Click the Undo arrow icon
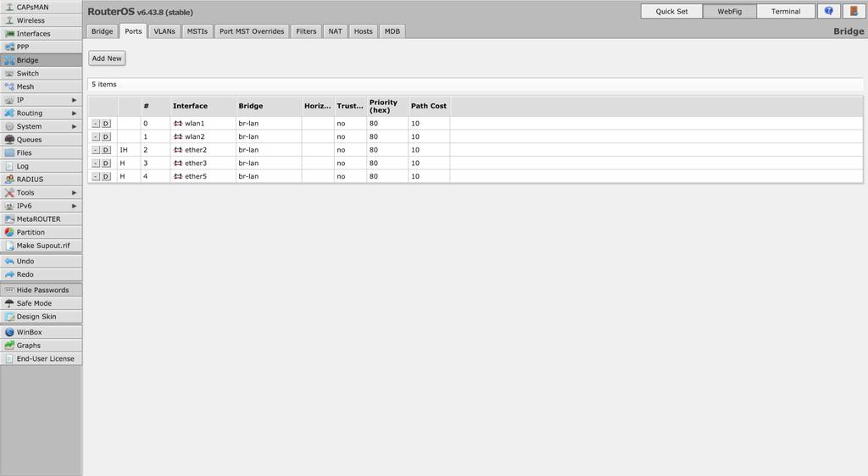The image size is (868, 476). click(9, 262)
